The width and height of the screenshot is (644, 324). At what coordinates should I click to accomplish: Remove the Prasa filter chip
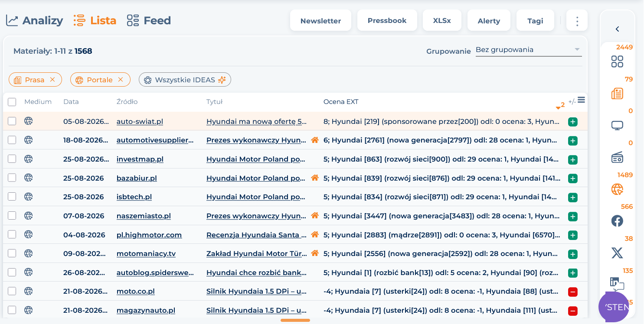pos(52,80)
